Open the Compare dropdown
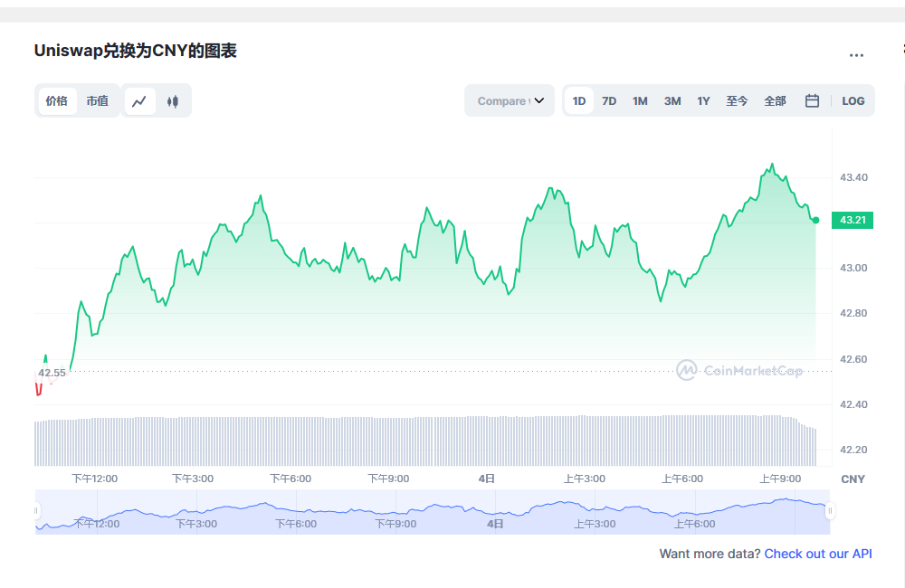Screen dimensions: 905x588 [510, 101]
